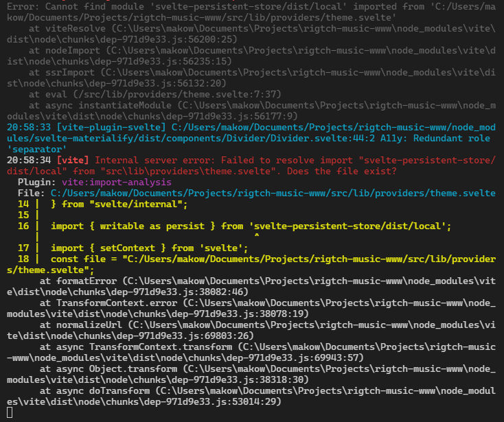
Task: Click the "'separator'" warning text
Action: (x=37, y=150)
